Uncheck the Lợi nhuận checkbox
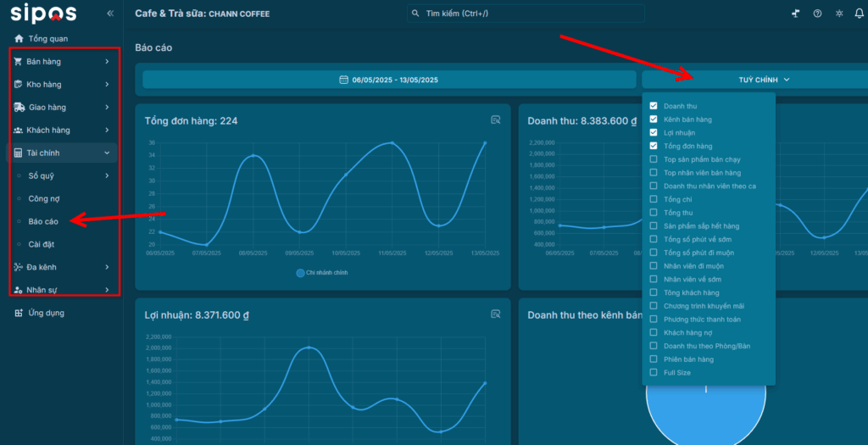 tap(654, 132)
